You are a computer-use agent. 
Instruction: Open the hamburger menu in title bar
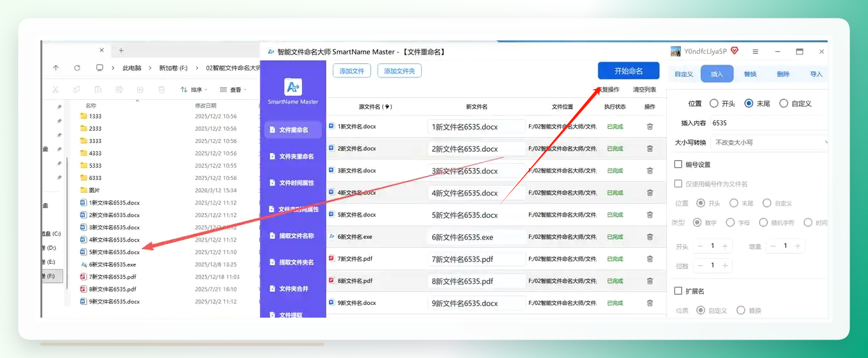click(x=755, y=51)
